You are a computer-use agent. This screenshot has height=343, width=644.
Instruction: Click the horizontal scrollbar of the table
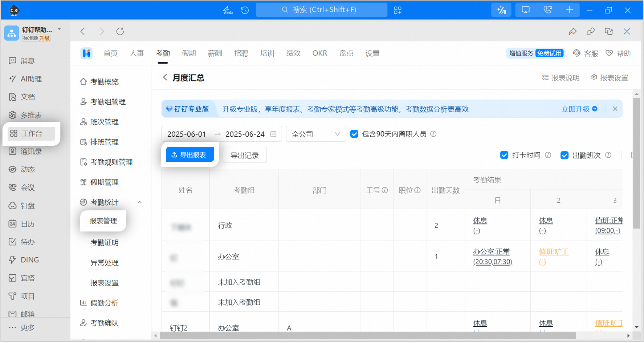click(x=368, y=336)
